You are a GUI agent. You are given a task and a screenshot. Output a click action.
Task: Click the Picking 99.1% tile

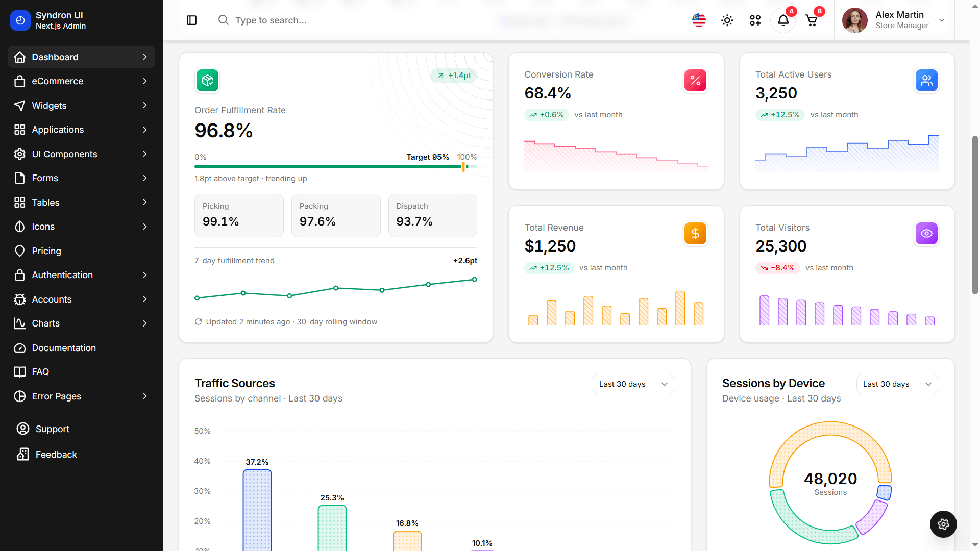[239, 215]
